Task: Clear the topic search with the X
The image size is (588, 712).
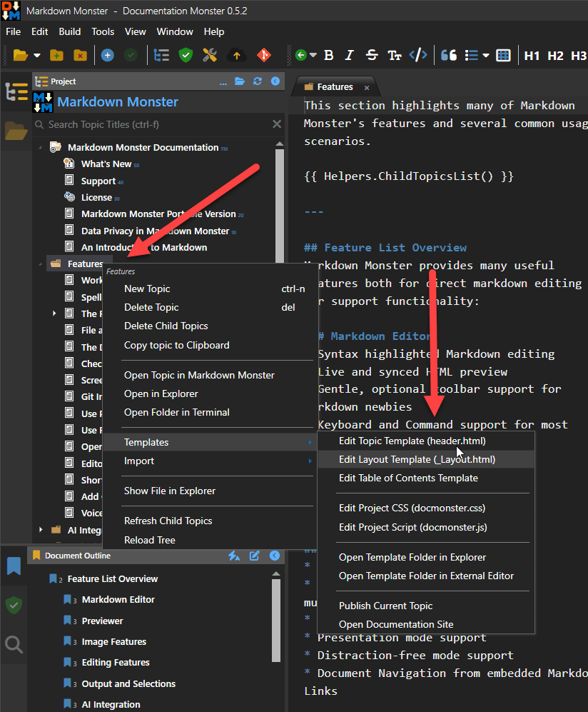Action: (x=277, y=124)
